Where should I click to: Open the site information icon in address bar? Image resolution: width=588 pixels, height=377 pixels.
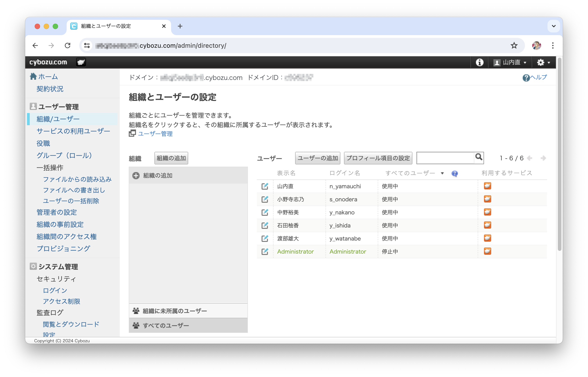(x=87, y=45)
